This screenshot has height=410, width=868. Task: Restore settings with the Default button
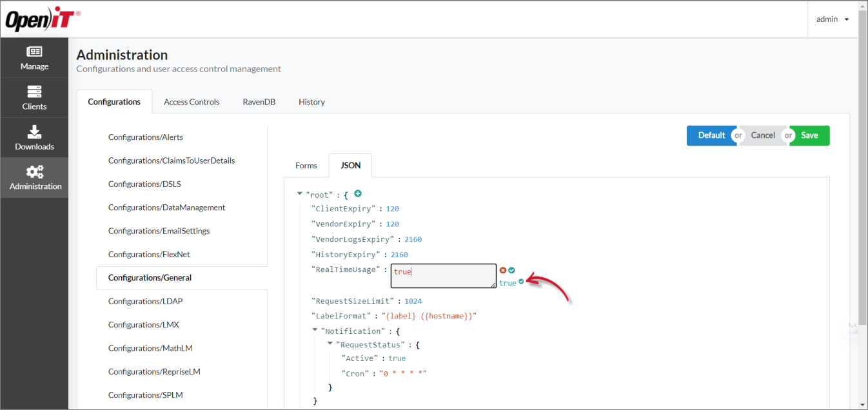click(x=711, y=135)
